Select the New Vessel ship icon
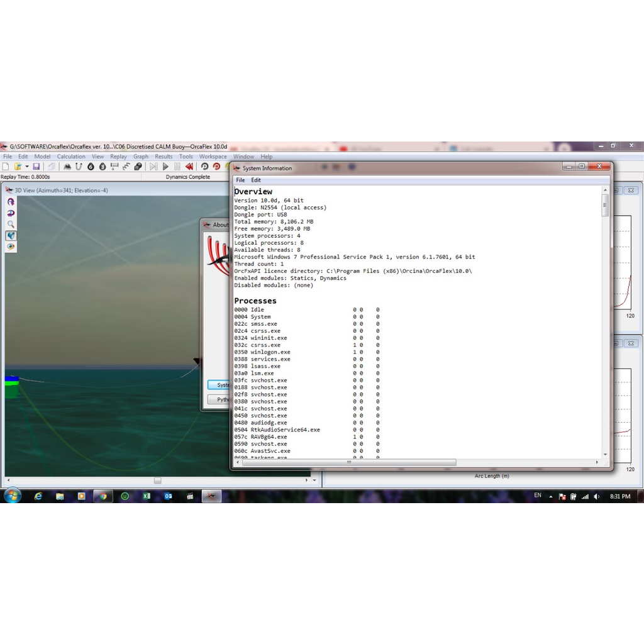Viewport: 644px width, 644px height. coord(67,166)
